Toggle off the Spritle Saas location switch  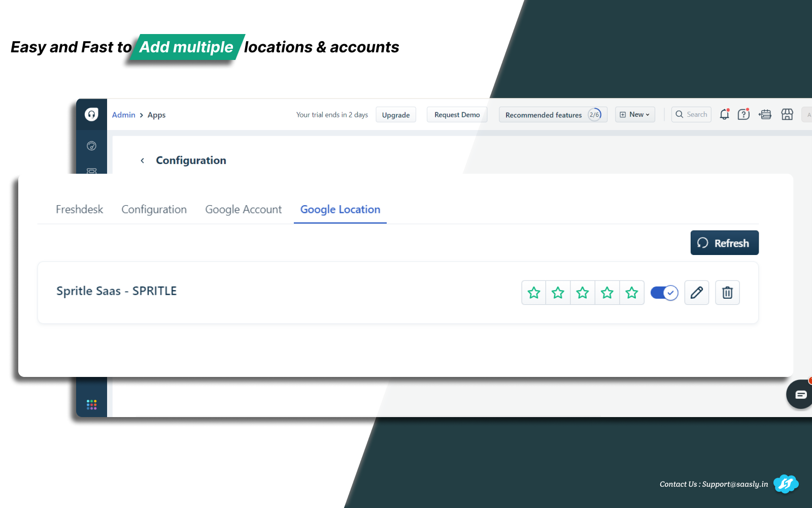(664, 293)
